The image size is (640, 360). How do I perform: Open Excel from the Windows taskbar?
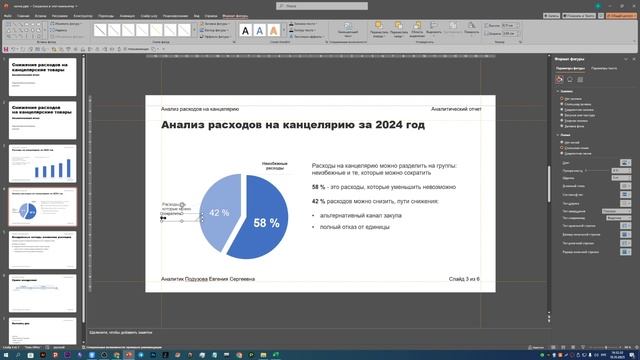[276, 355]
